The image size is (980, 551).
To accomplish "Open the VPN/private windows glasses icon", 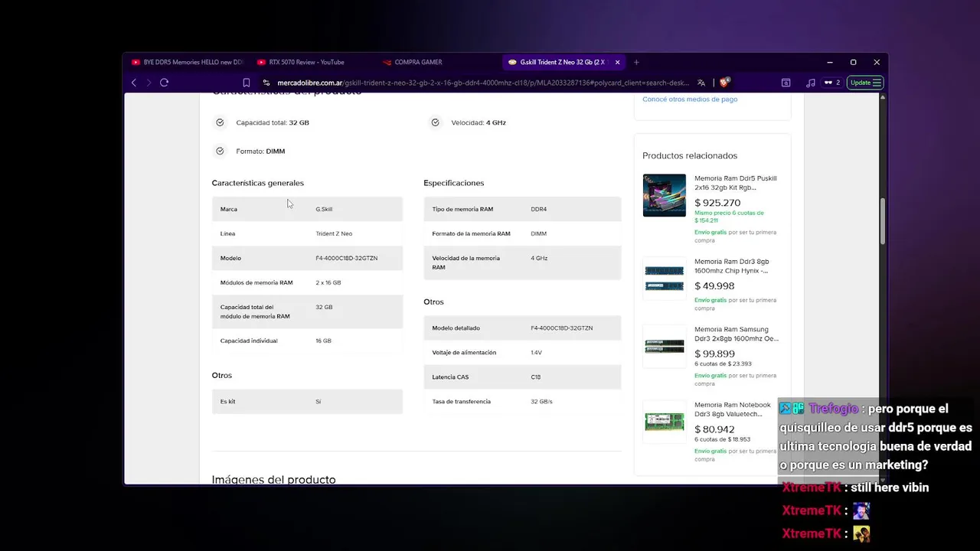I will 831,83.
